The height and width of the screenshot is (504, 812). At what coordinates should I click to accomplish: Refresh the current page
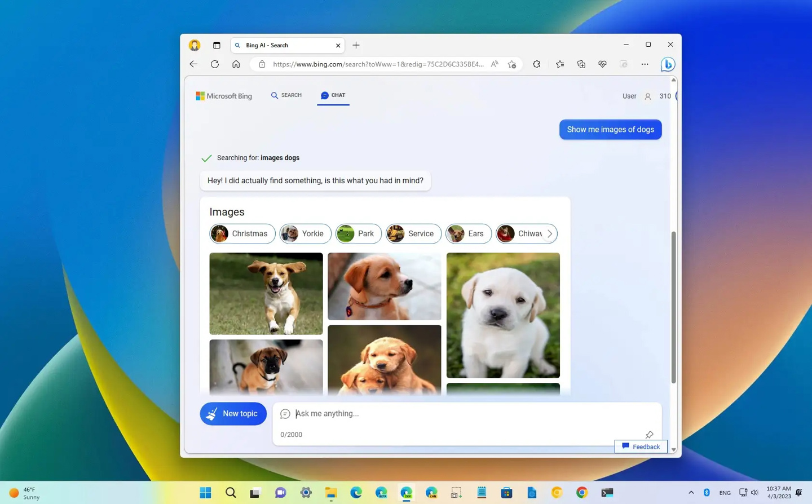pos(215,64)
